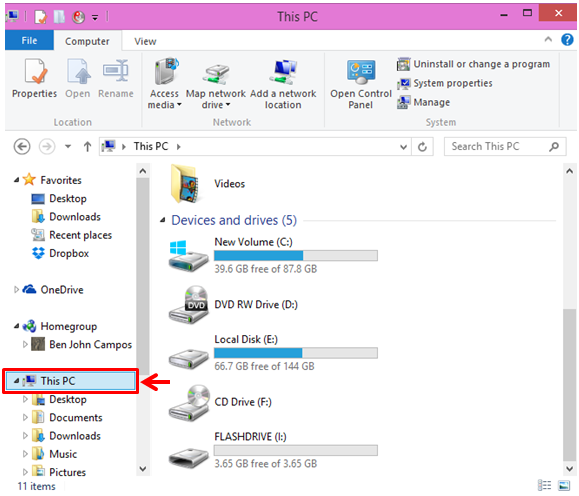
Task: Open Control Panel from the ribbon
Action: (x=361, y=84)
